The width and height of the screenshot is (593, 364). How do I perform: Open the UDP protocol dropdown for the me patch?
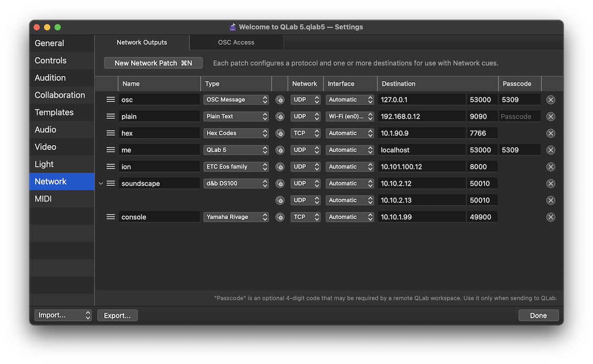coord(305,149)
